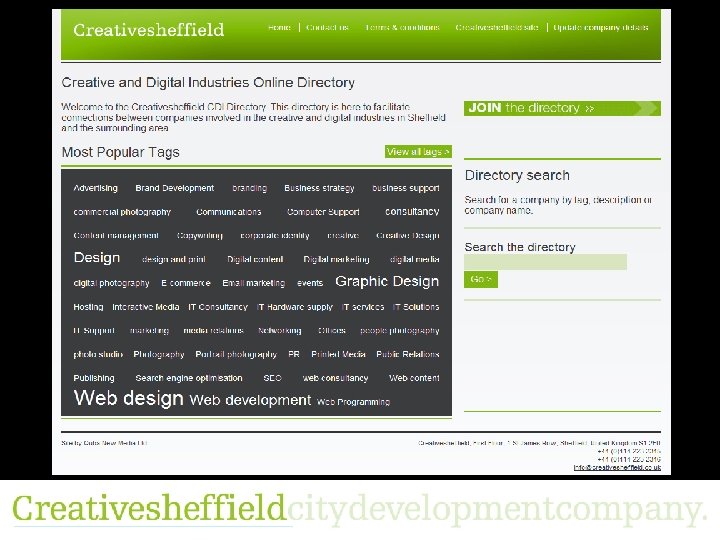Select the IT Consultancy tag
The width and height of the screenshot is (720, 540).
click(218, 307)
